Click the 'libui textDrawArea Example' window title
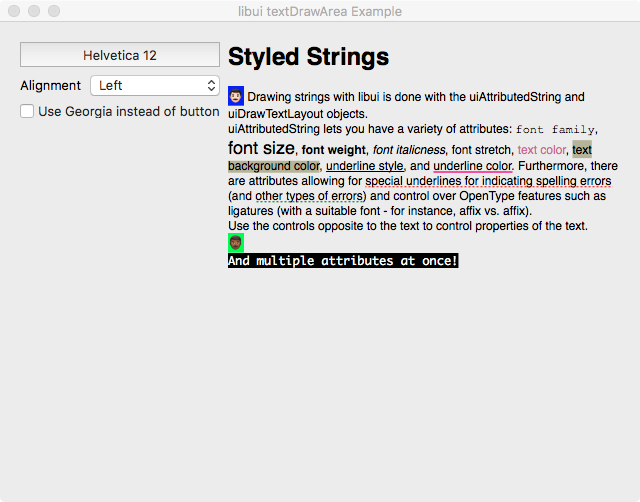This screenshot has width=640, height=502. point(320,12)
